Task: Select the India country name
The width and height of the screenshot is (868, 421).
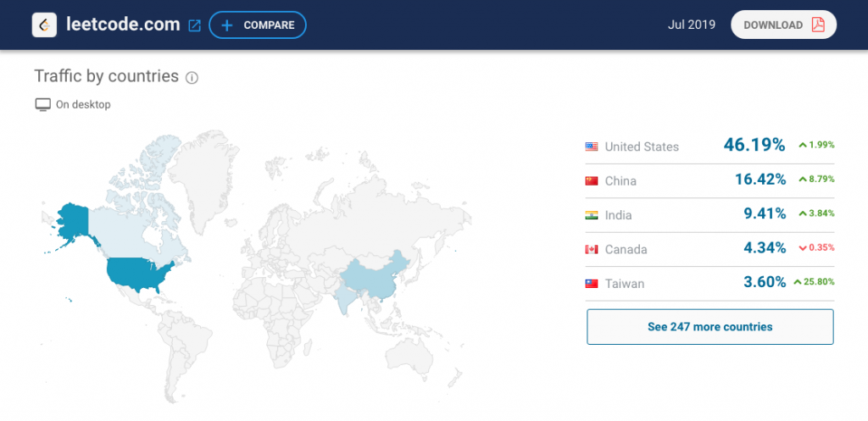Action: click(x=618, y=215)
